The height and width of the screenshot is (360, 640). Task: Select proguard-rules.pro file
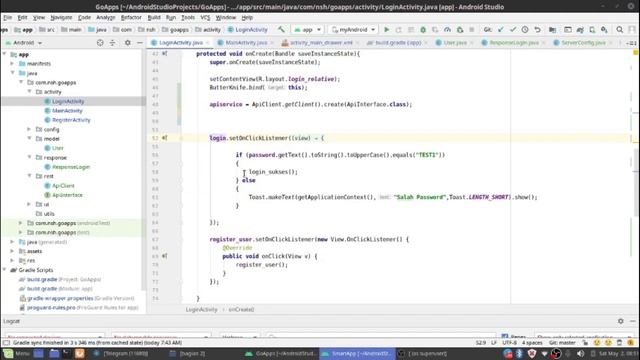point(51,307)
